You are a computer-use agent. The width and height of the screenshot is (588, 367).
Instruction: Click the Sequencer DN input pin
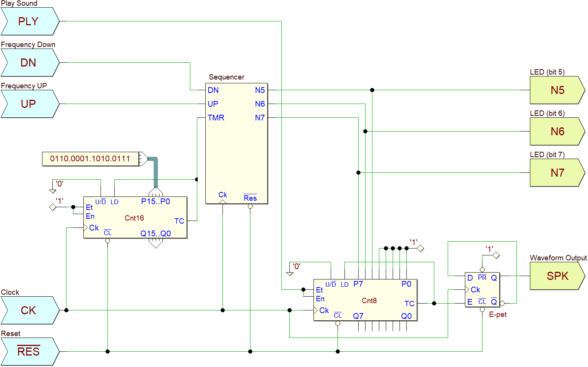[213, 90]
